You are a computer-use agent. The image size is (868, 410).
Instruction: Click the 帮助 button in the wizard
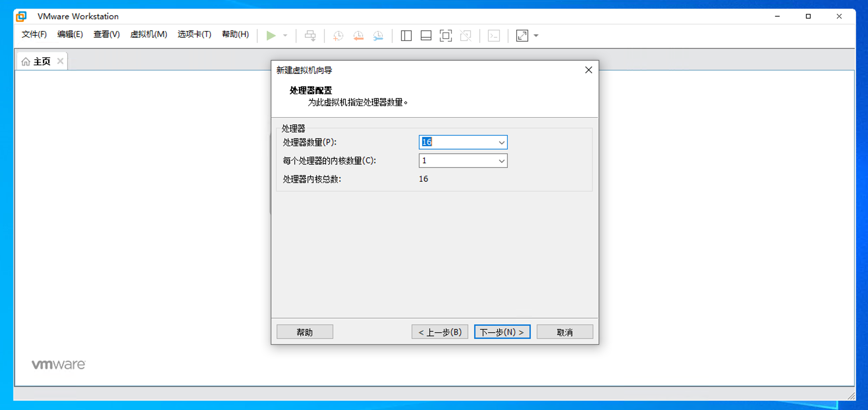(305, 332)
